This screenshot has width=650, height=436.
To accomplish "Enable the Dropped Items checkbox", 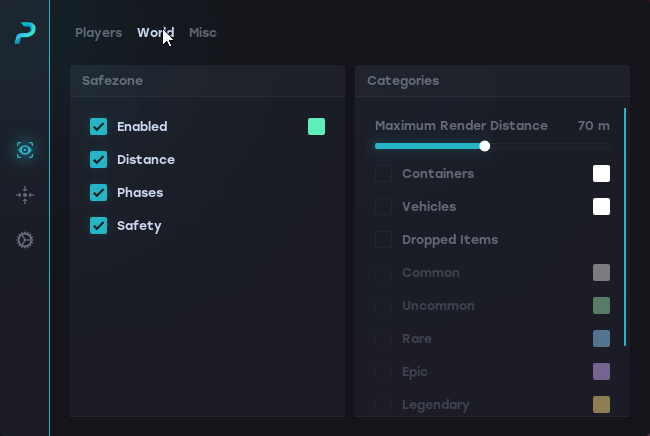I will [x=383, y=240].
